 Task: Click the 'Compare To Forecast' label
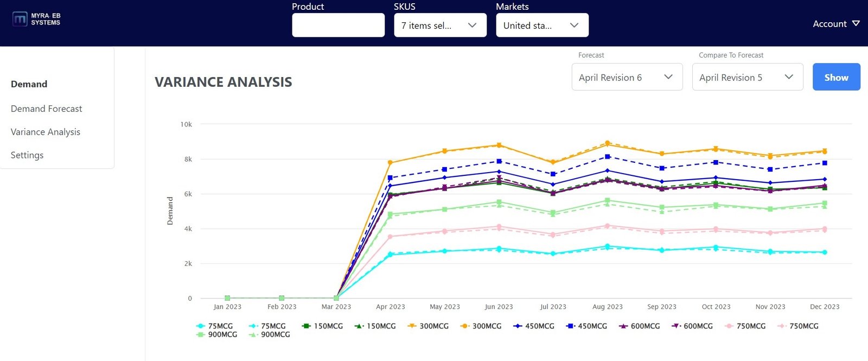[x=731, y=55]
